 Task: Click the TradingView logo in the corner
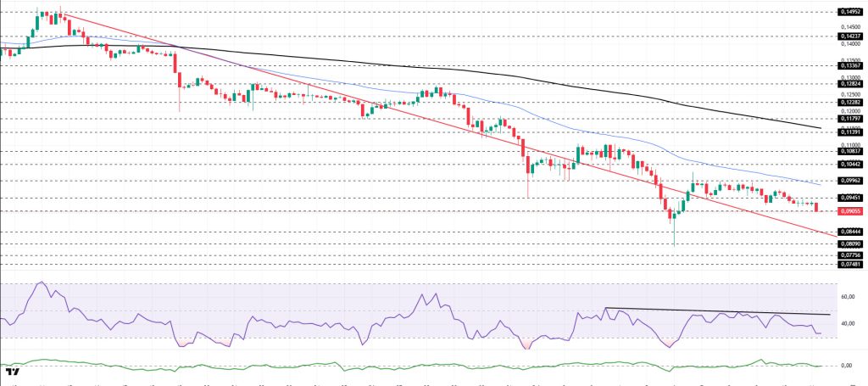(x=12, y=372)
